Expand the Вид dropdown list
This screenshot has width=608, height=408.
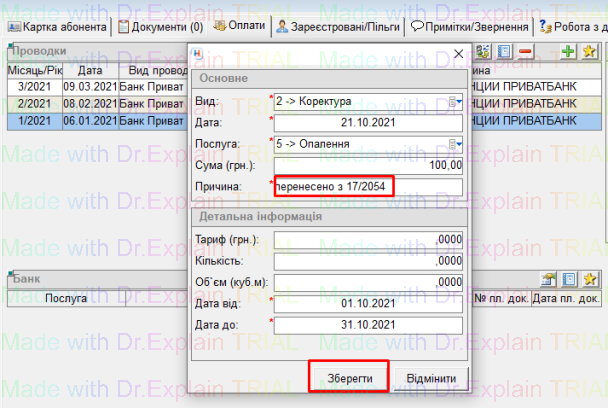pyautogui.click(x=455, y=101)
